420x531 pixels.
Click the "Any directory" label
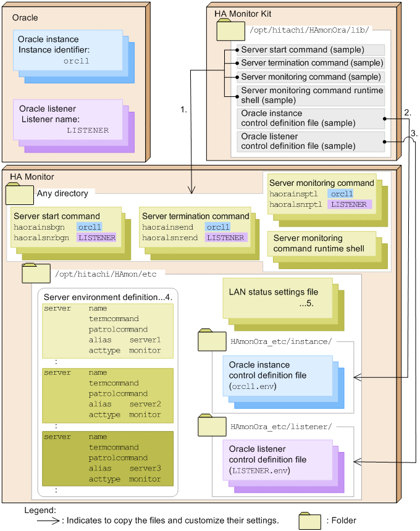click(x=62, y=193)
